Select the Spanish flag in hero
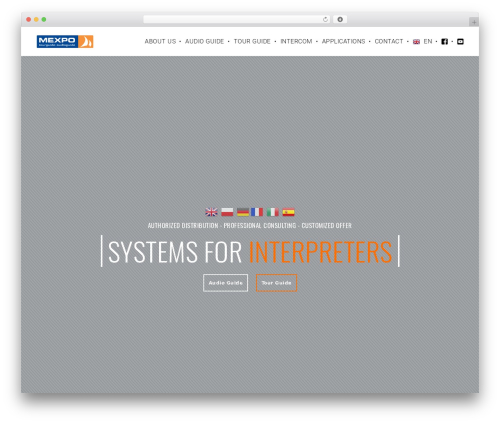 [289, 212]
